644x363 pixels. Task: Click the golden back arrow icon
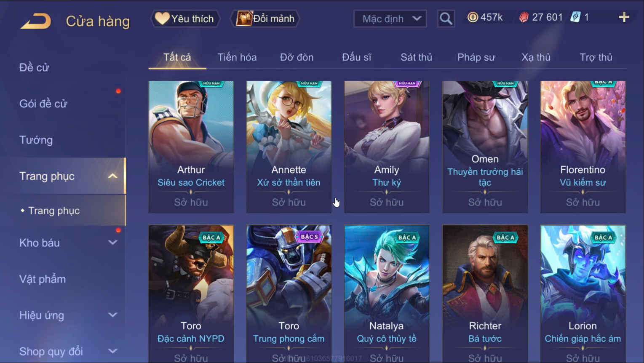pyautogui.click(x=36, y=21)
